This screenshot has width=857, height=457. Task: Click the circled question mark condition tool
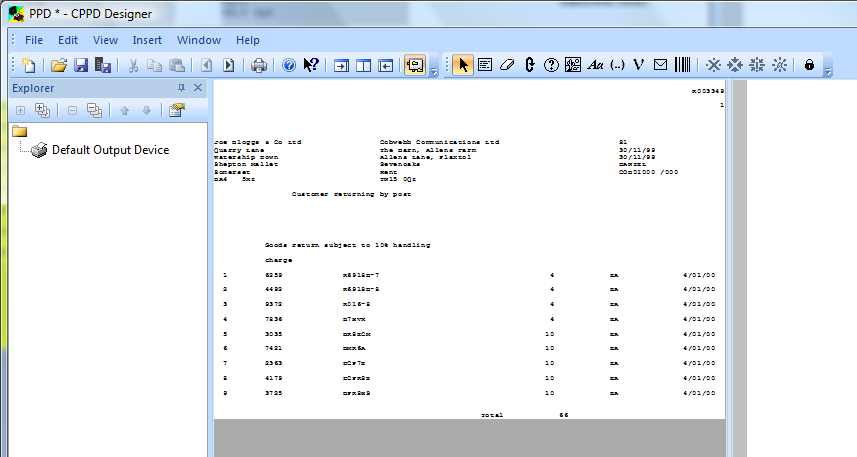[551, 65]
